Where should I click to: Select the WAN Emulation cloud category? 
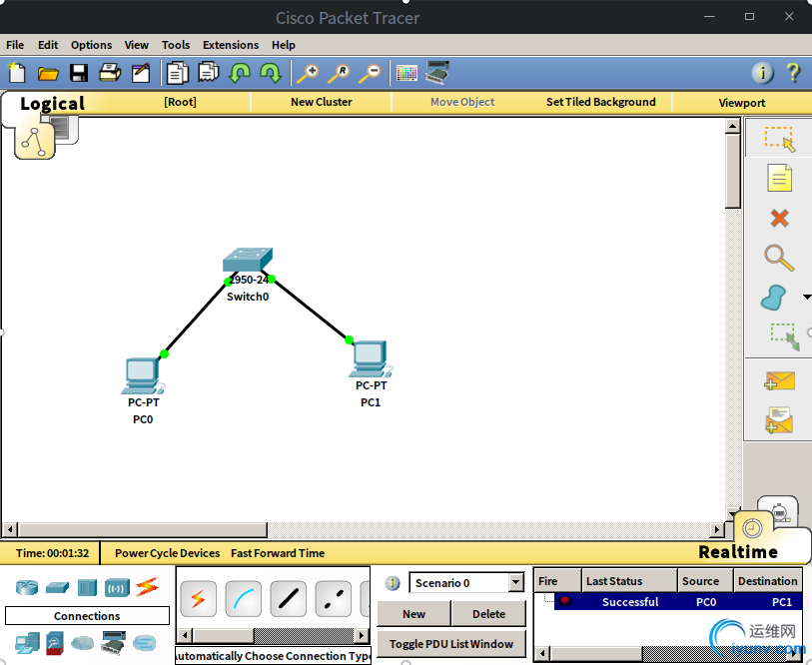coord(82,643)
